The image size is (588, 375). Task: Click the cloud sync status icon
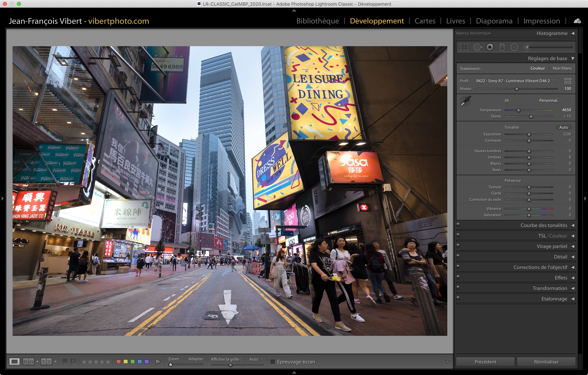pos(577,21)
